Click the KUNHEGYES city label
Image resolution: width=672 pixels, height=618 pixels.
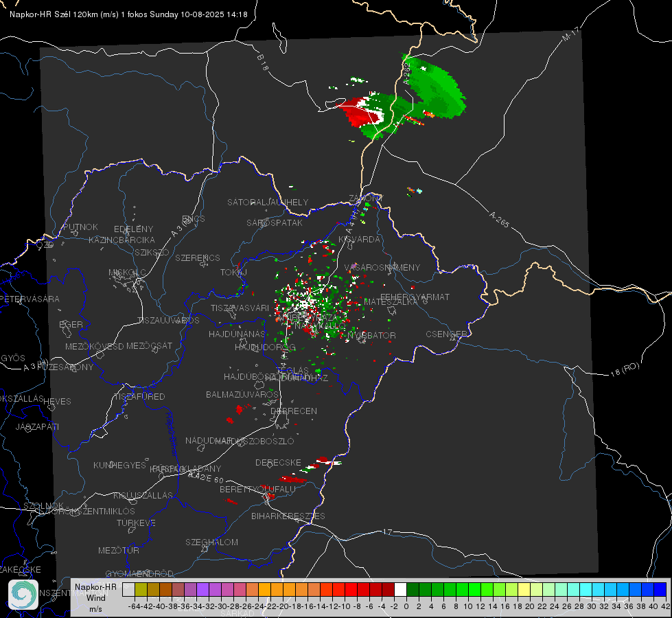click(x=119, y=465)
